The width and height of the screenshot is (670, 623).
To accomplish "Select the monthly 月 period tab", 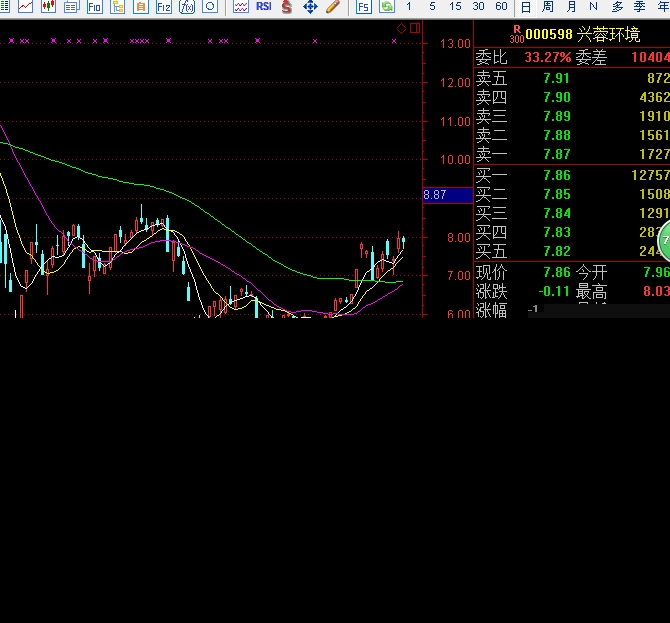I will (x=571, y=6).
